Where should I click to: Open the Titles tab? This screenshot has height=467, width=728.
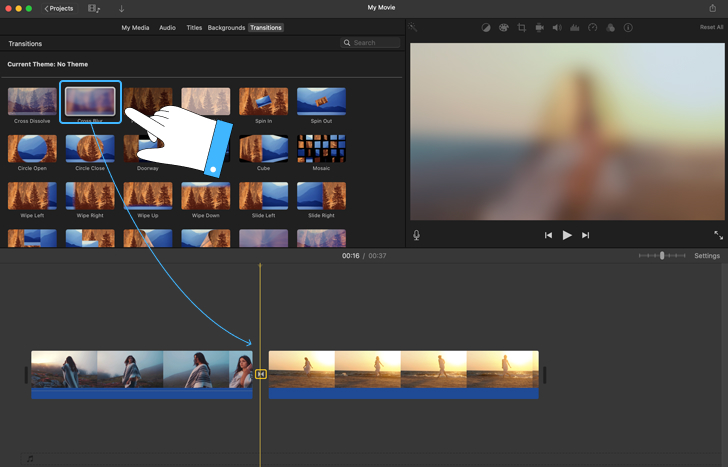tap(194, 28)
